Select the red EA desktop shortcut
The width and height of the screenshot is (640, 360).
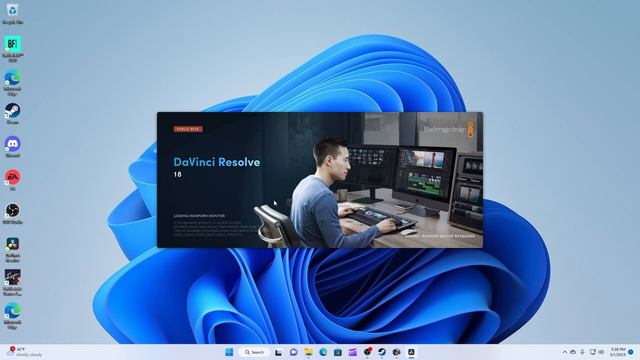click(12, 180)
